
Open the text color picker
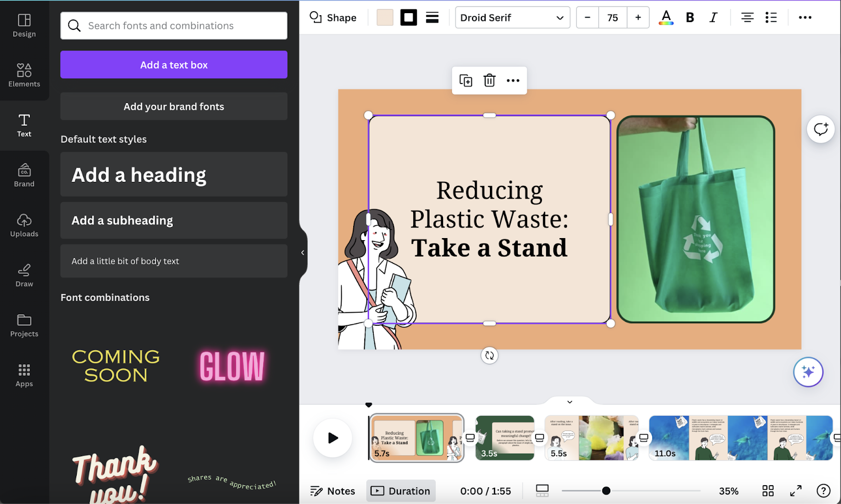point(666,17)
